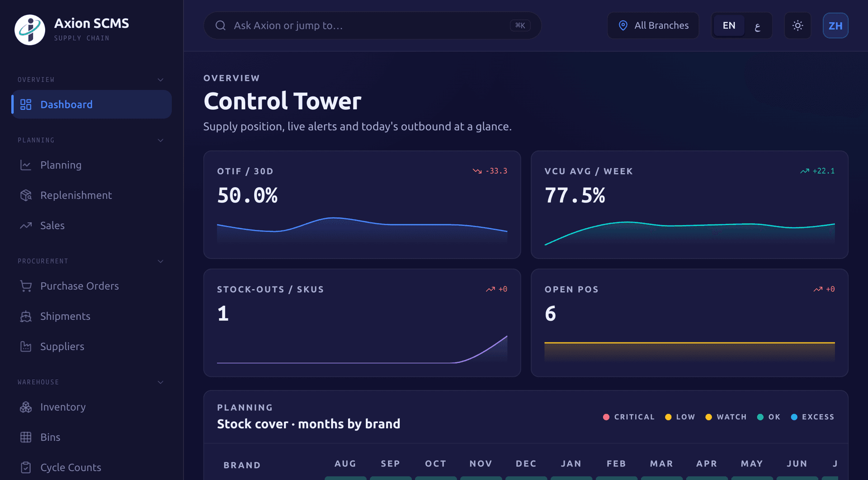Click the Axion SCMS logo icon

(30, 30)
